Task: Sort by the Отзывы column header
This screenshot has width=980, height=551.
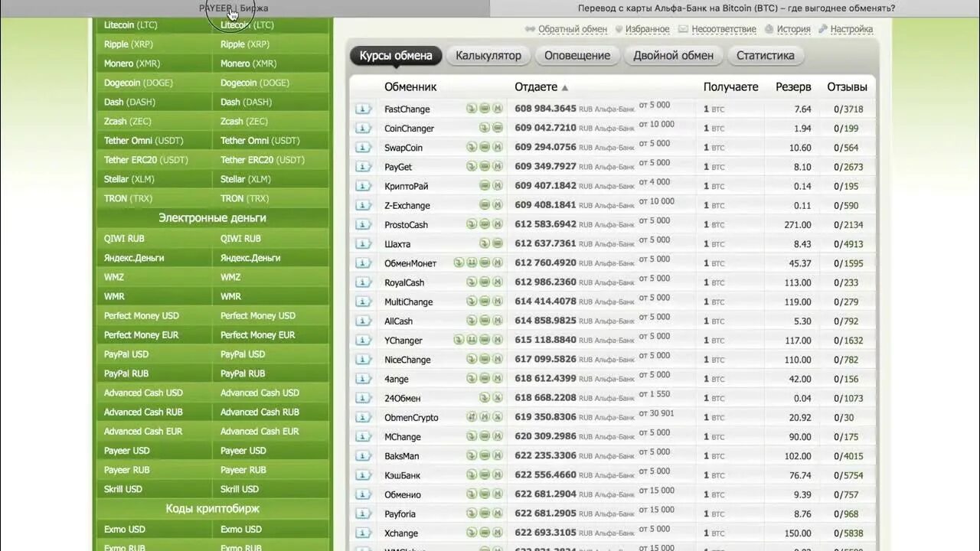Action: [847, 87]
